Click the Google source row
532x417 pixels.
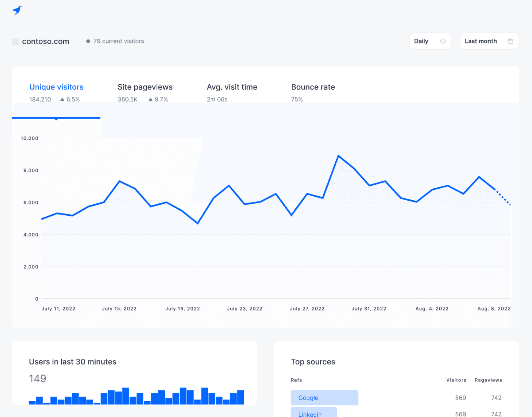point(396,398)
